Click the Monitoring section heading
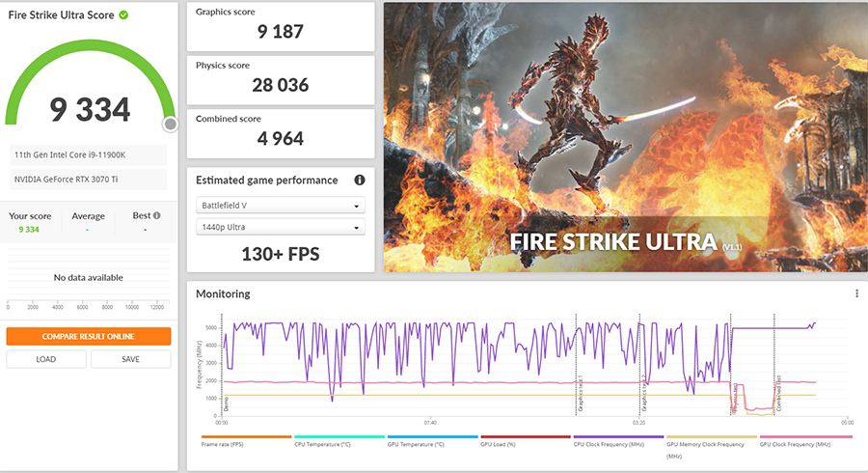 coord(223,294)
